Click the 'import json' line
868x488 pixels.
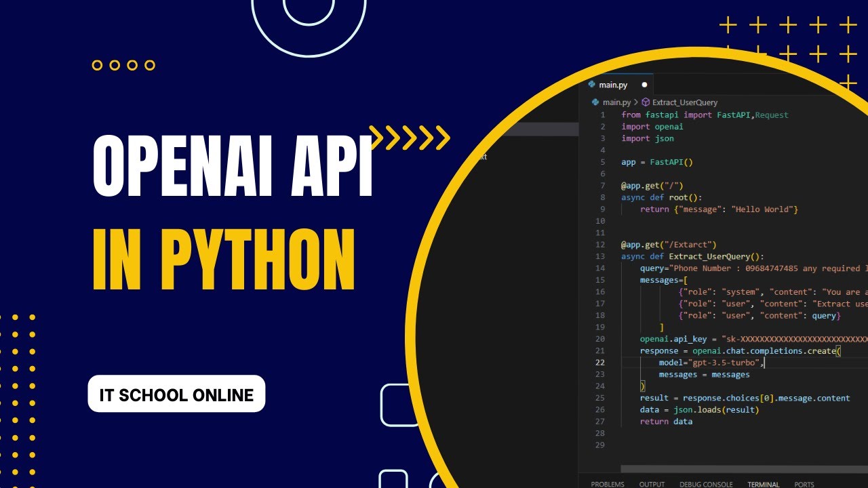[x=648, y=138]
